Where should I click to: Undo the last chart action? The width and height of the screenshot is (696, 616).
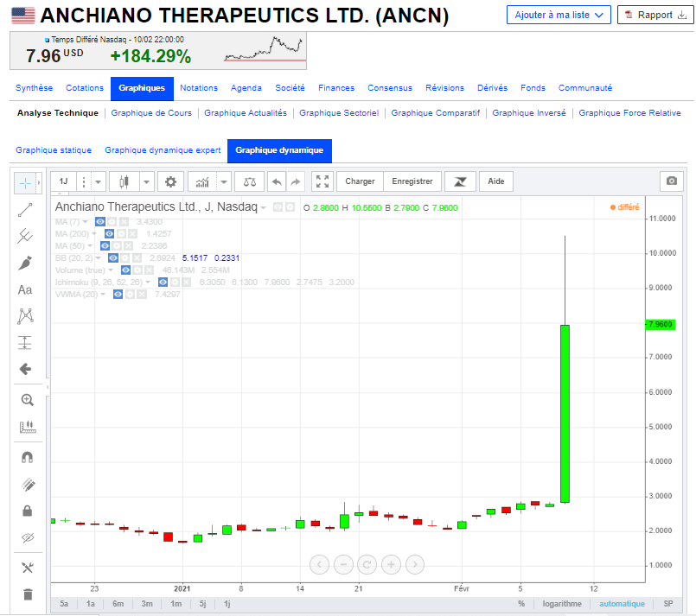(x=277, y=181)
